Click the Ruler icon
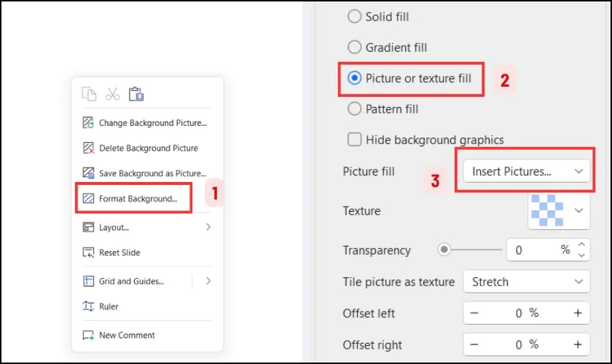 [x=88, y=306]
